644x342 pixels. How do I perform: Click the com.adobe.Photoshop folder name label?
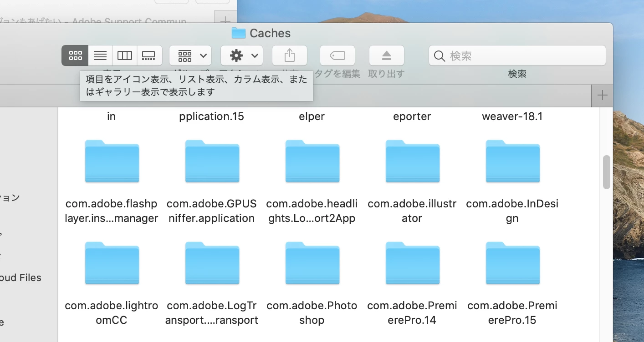point(312,313)
